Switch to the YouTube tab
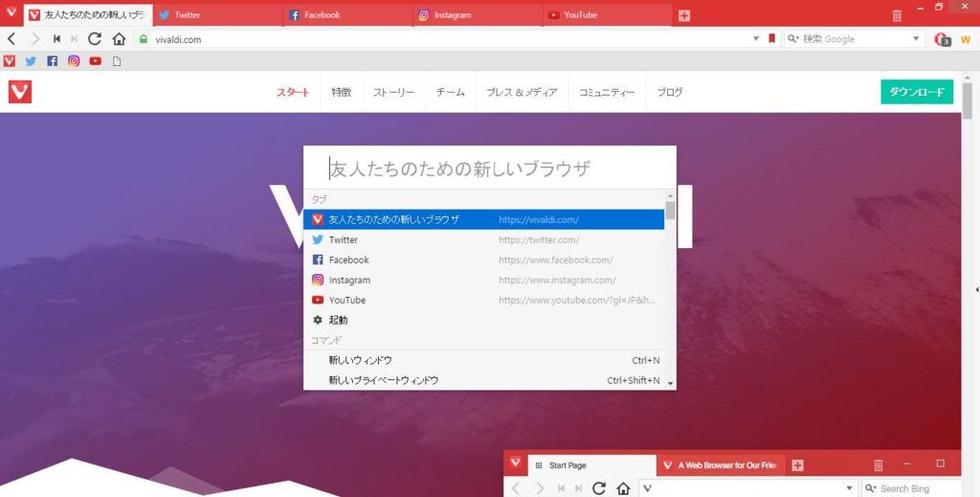This screenshot has width=980, height=497. coord(608,15)
